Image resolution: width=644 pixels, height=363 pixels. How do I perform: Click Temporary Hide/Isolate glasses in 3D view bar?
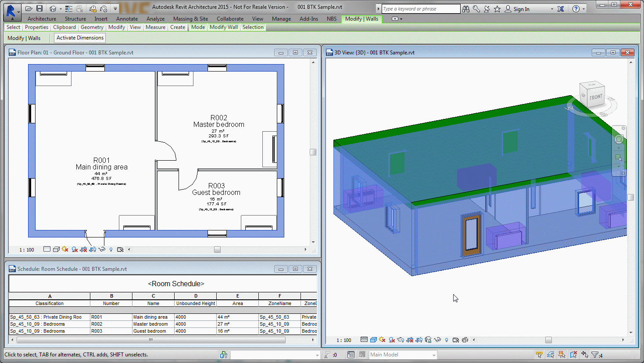click(x=437, y=340)
